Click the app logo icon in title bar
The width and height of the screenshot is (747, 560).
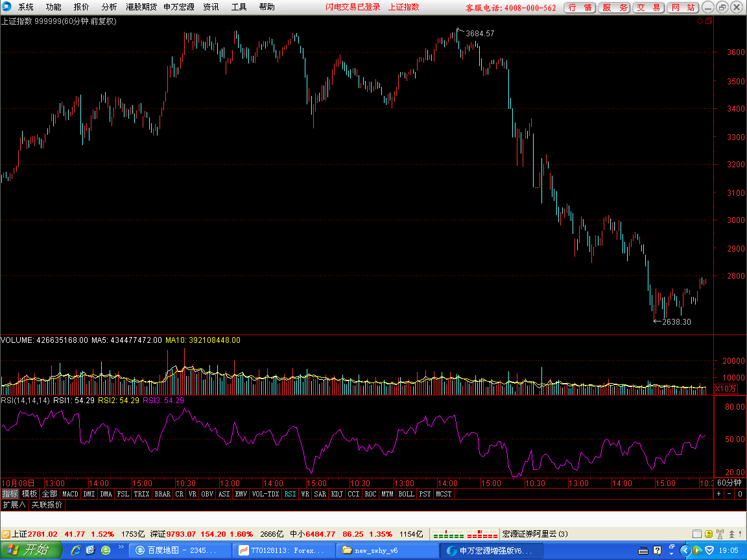[6, 6]
